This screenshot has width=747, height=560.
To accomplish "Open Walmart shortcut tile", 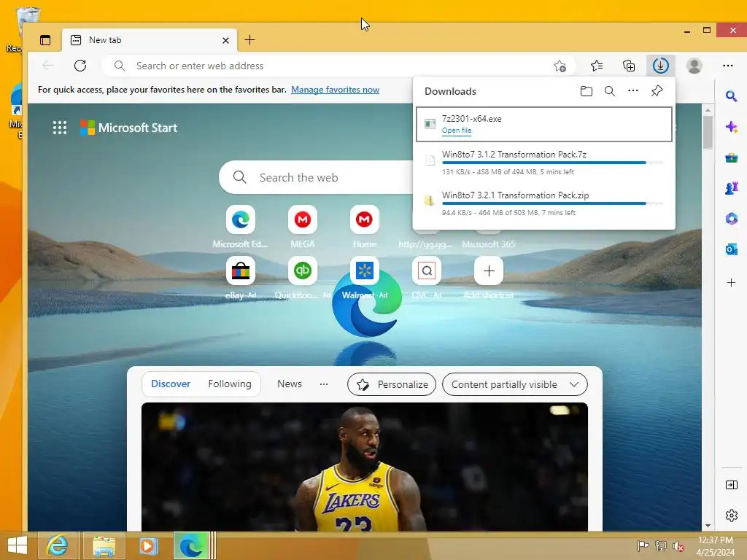I will pos(365,271).
